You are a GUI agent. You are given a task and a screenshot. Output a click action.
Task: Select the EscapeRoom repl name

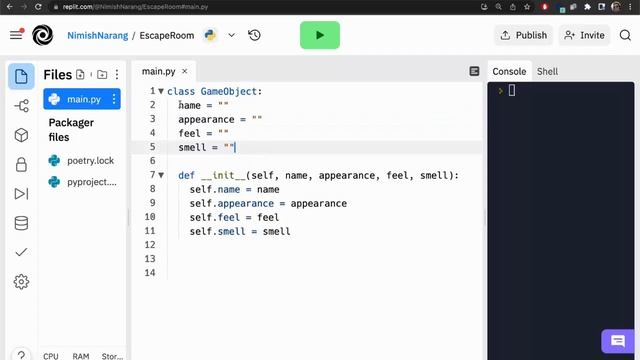tap(167, 36)
